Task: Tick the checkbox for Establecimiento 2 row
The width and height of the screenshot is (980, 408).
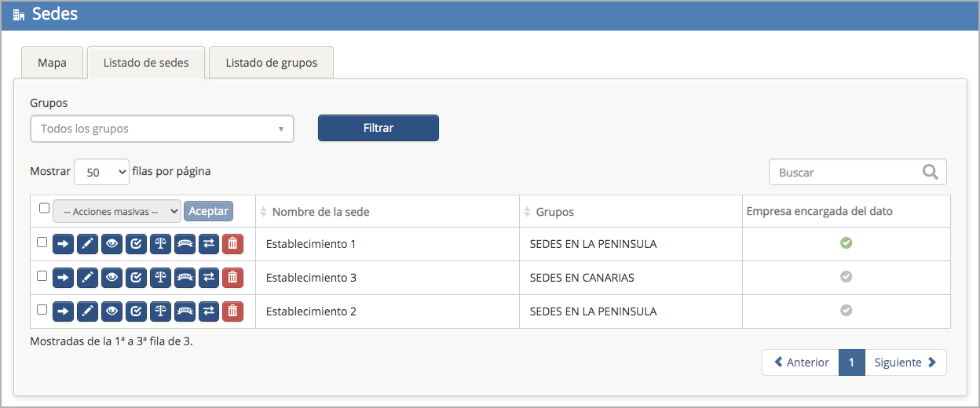Action: 42,310
